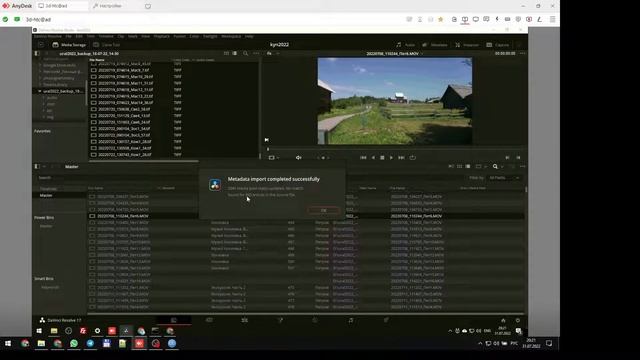
Task: Switch Media Storage to list view
Action: (x=235, y=53)
